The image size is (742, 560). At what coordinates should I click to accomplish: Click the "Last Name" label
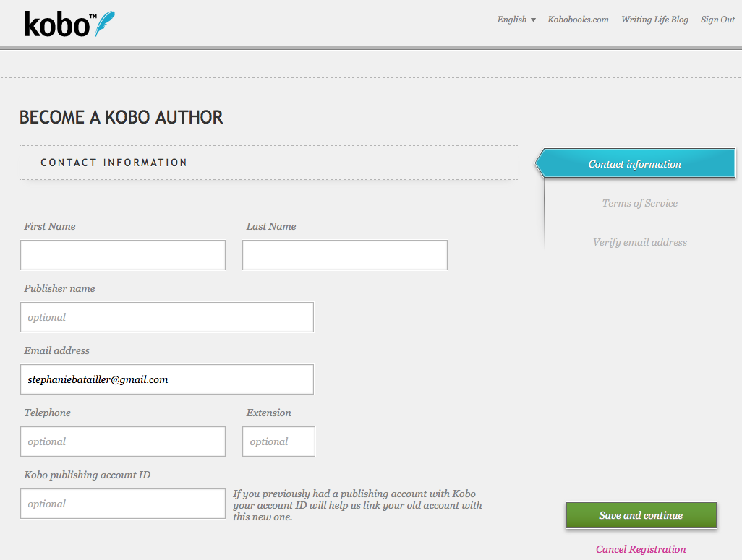click(x=271, y=226)
